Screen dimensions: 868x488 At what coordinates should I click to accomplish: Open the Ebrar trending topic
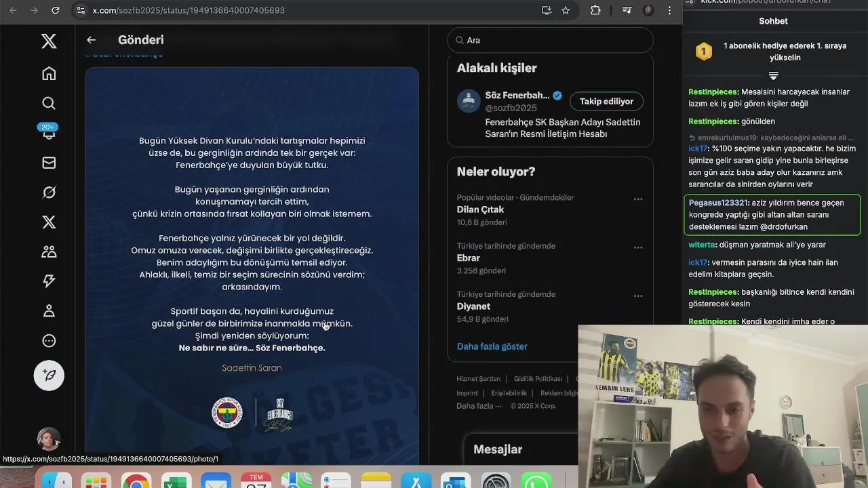pyautogui.click(x=468, y=258)
